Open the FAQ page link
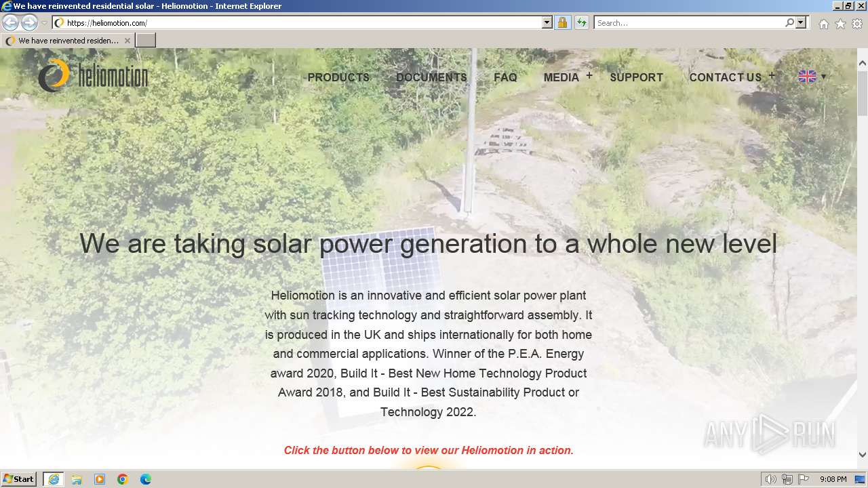 pyautogui.click(x=505, y=77)
